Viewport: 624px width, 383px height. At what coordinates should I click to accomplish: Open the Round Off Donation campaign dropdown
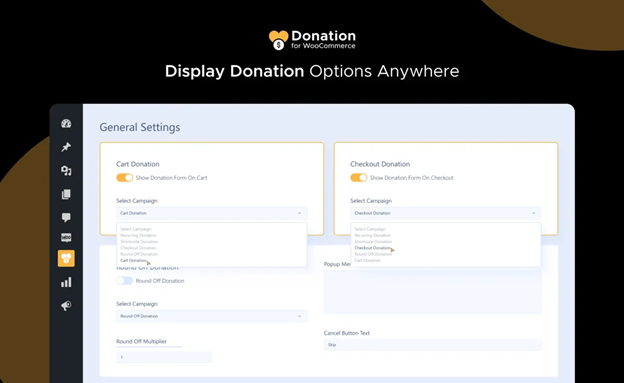coord(212,316)
